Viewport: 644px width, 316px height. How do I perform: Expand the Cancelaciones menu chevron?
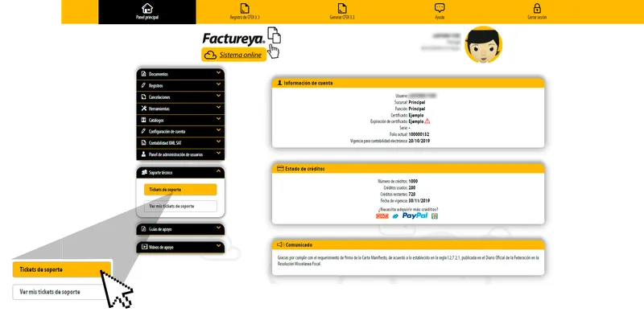tap(218, 96)
